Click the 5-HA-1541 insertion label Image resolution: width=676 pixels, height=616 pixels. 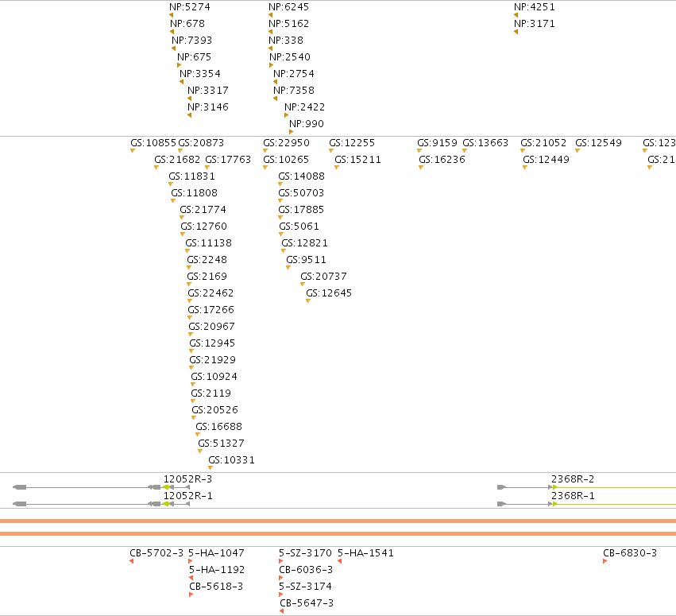[x=365, y=553]
